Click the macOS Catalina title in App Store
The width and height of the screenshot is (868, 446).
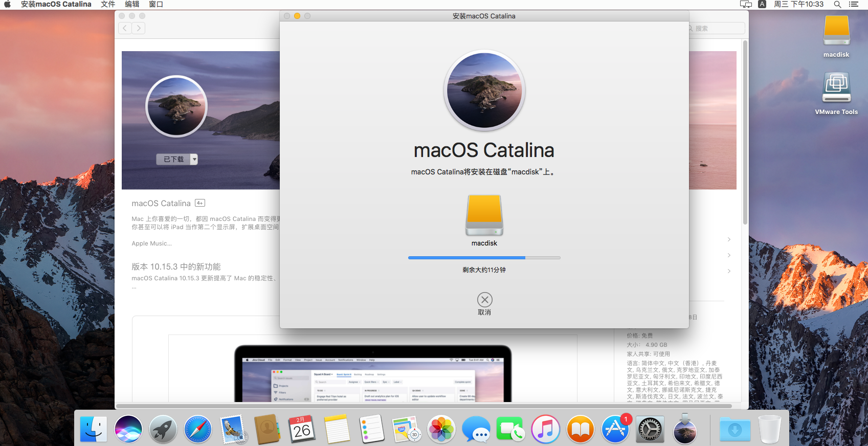pos(161,203)
